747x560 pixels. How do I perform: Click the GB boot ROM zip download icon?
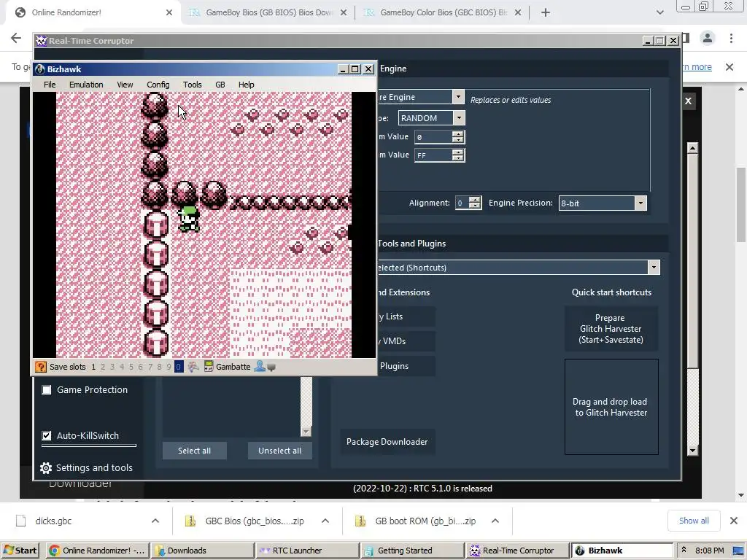360,521
